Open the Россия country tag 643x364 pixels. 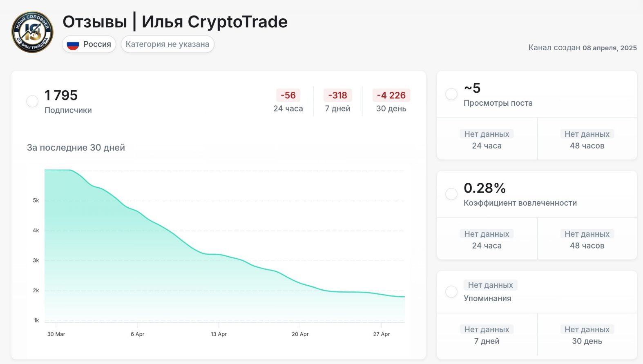(x=89, y=44)
